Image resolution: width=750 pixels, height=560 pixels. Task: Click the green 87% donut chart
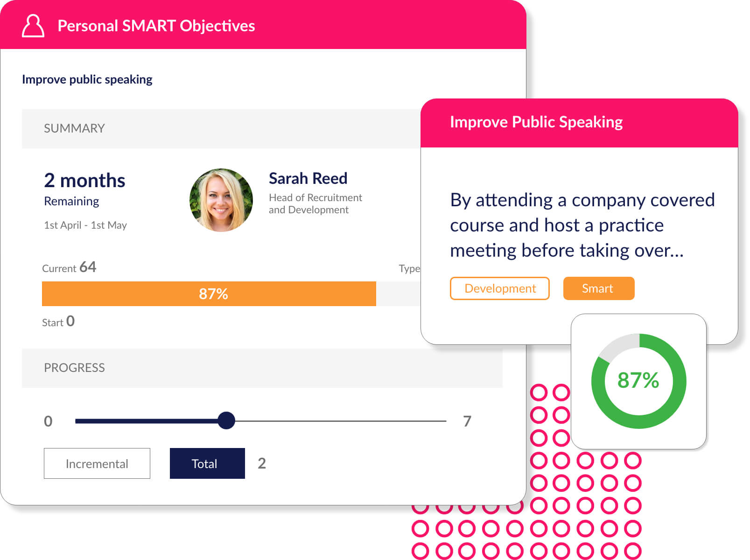coord(638,381)
